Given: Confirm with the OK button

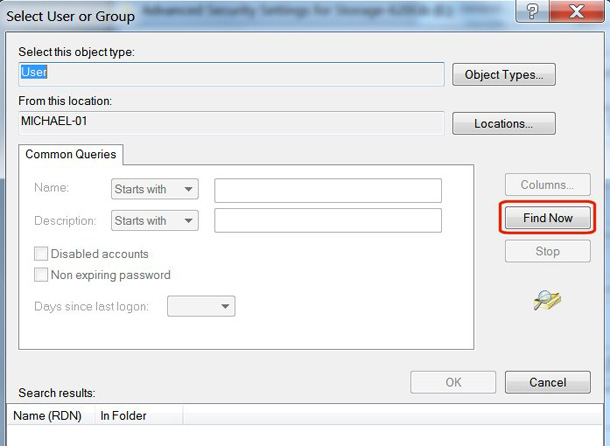Looking at the screenshot, I should [453, 382].
